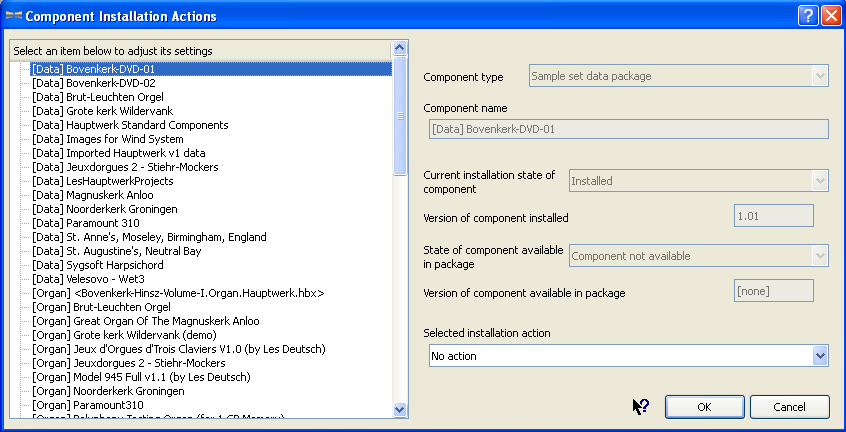Select [Organ] Grote kerk Wildervank (demo)

click(124, 335)
